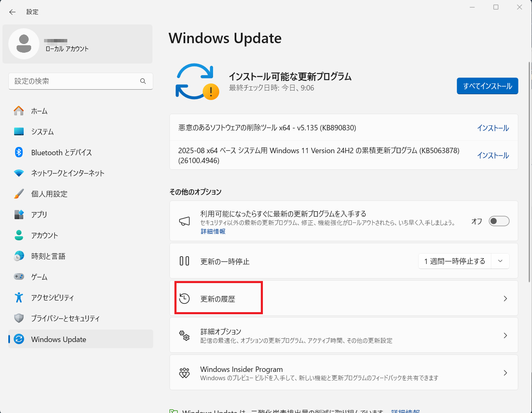Click 1 週間一時停止する button
Viewport: 532px width, 413px height.
click(455, 261)
